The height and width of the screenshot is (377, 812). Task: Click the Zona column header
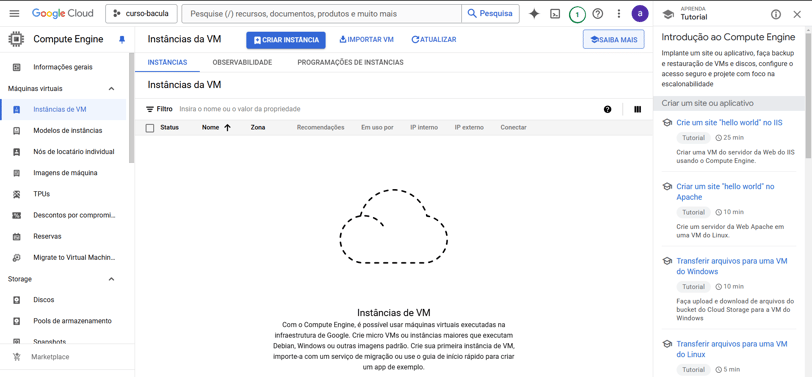pos(258,127)
